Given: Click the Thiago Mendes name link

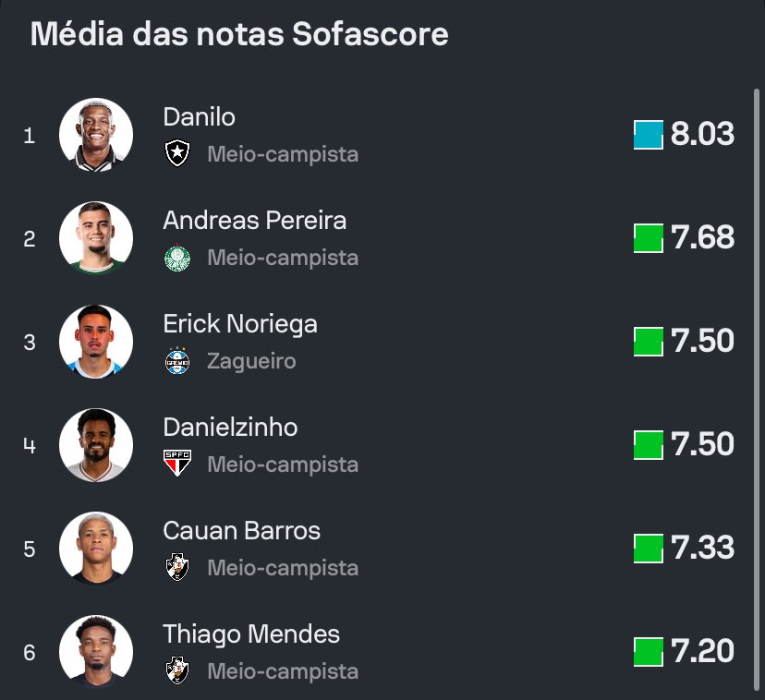Looking at the screenshot, I should (x=251, y=634).
